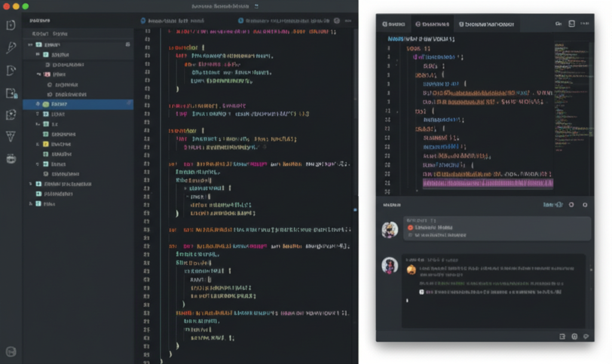Collapse the top-level project folder in Explorer
Image resolution: width=612 pixels, height=364 pixels.
point(30,44)
